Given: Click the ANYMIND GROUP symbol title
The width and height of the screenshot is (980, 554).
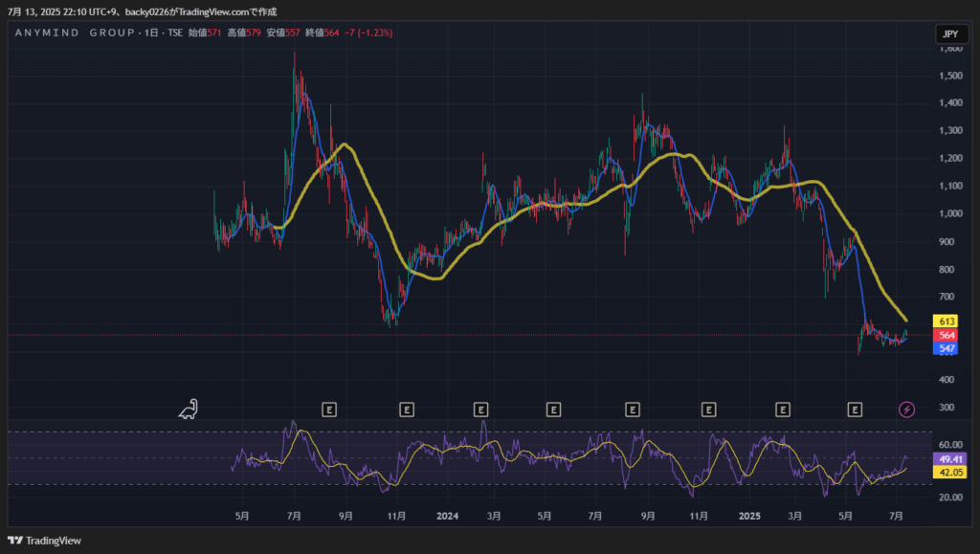Looking at the screenshot, I should click(75, 33).
